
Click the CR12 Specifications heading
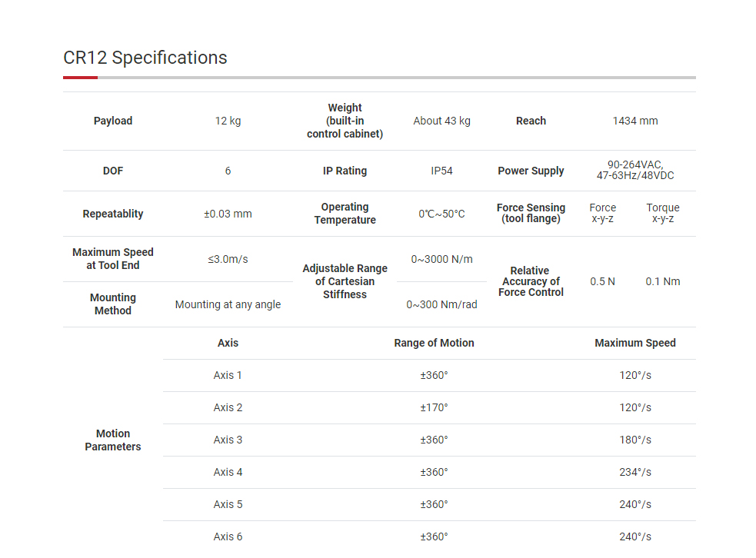coord(145,58)
